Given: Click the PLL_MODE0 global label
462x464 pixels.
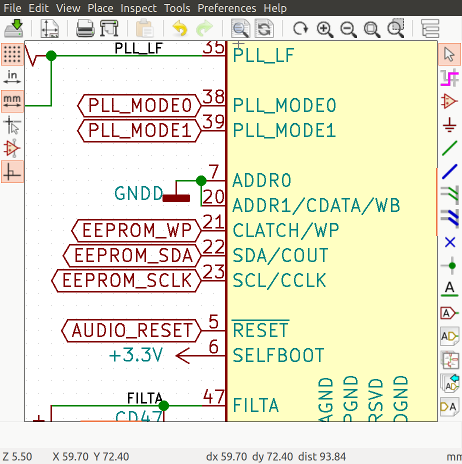Looking at the screenshot, I should pyautogui.click(x=139, y=106).
